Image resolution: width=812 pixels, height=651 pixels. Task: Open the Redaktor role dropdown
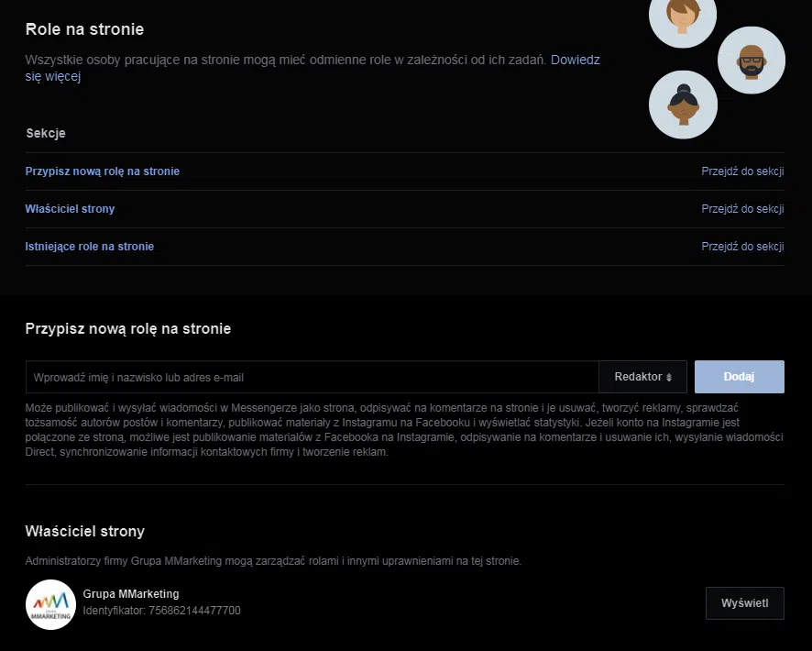(642, 377)
